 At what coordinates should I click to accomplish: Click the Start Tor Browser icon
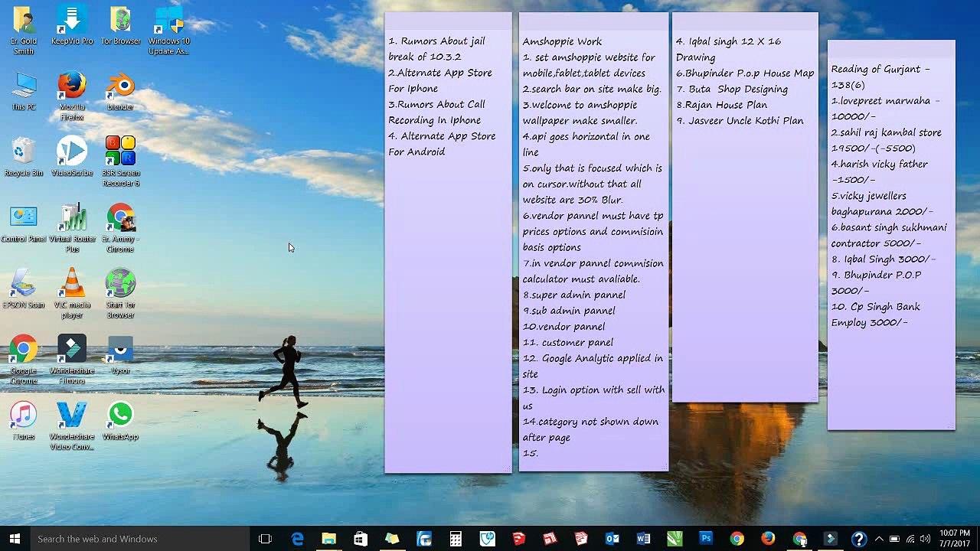point(120,294)
